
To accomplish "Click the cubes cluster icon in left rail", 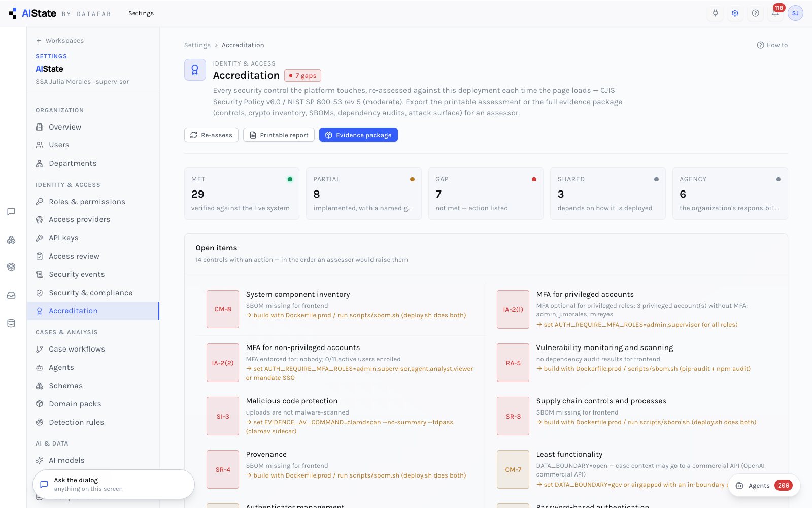I will (x=11, y=240).
